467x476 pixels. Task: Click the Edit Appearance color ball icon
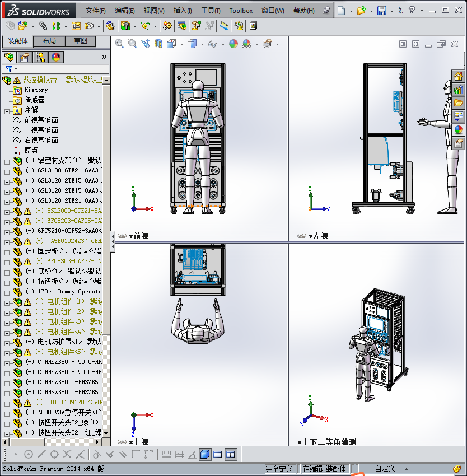pos(233,44)
